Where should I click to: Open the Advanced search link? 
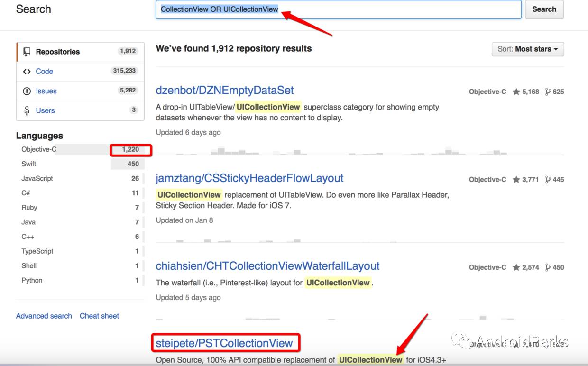pyautogui.click(x=44, y=316)
